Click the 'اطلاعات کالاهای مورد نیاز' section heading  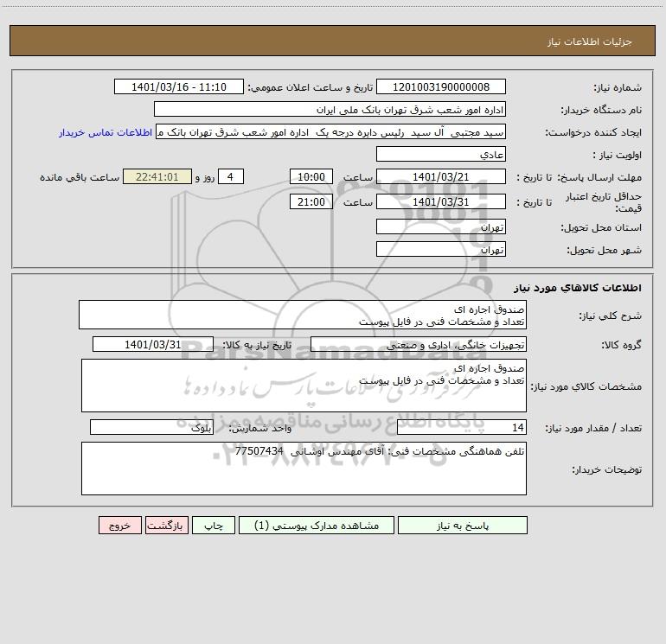coord(578,288)
